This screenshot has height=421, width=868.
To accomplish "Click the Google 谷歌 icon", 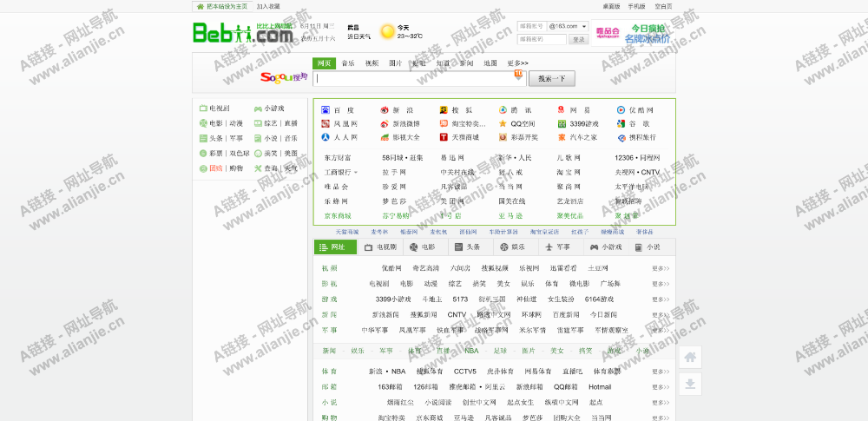I will (x=621, y=123).
